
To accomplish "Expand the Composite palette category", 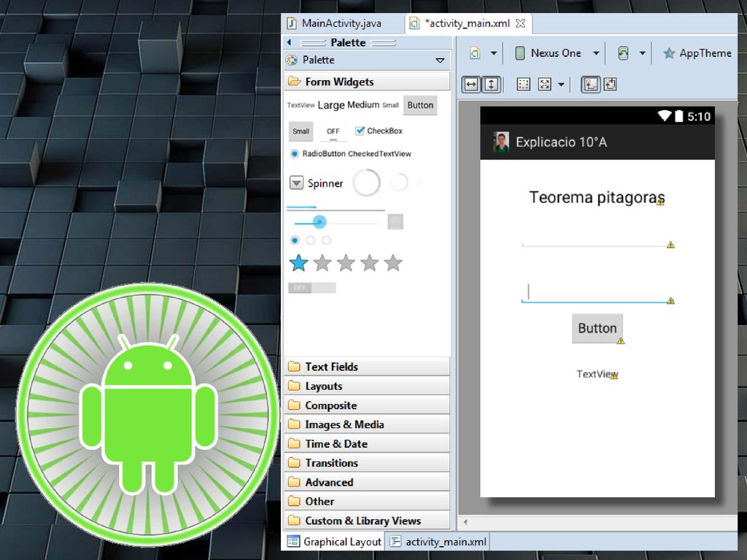I will click(368, 405).
